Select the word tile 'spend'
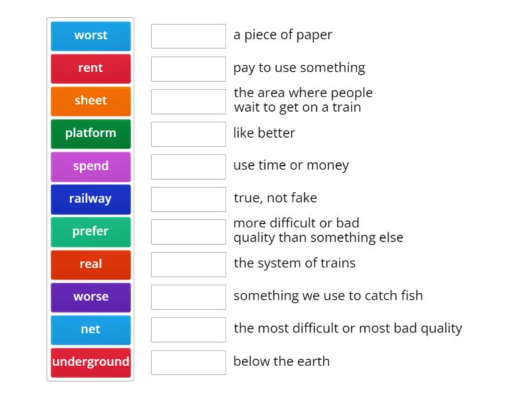The image size is (532, 399). pyautogui.click(x=90, y=166)
